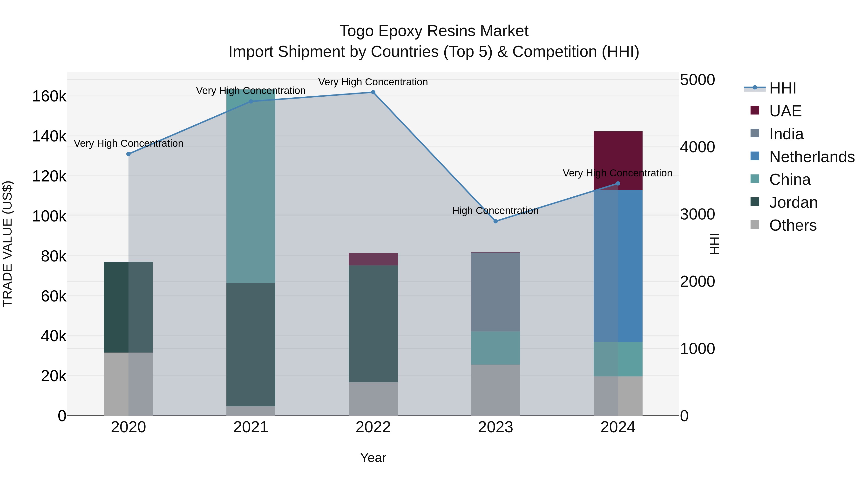Click the 2021 China bar segment

[x=251, y=186]
